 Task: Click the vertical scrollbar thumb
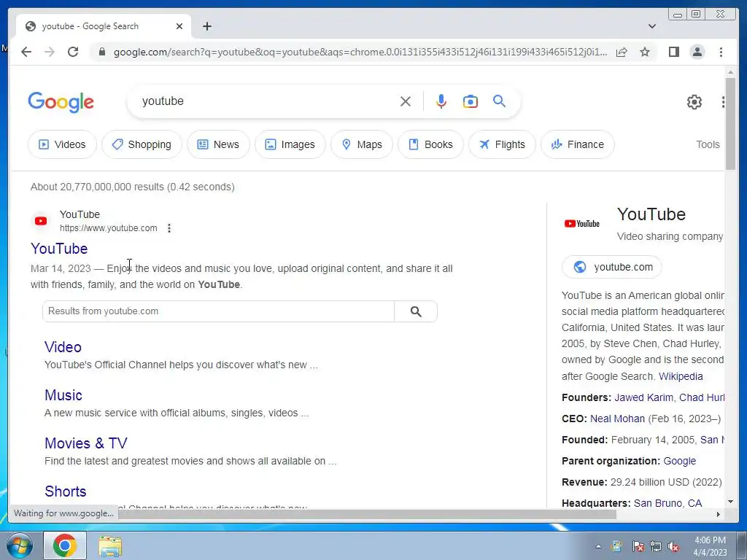click(730, 122)
